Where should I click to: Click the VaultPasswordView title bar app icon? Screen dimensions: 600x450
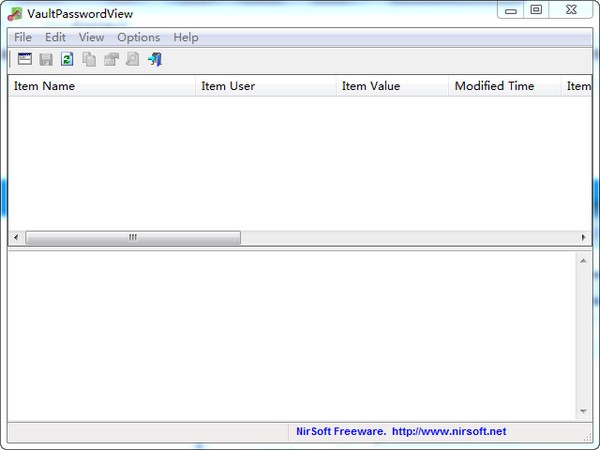pyautogui.click(x=15, y=13)
